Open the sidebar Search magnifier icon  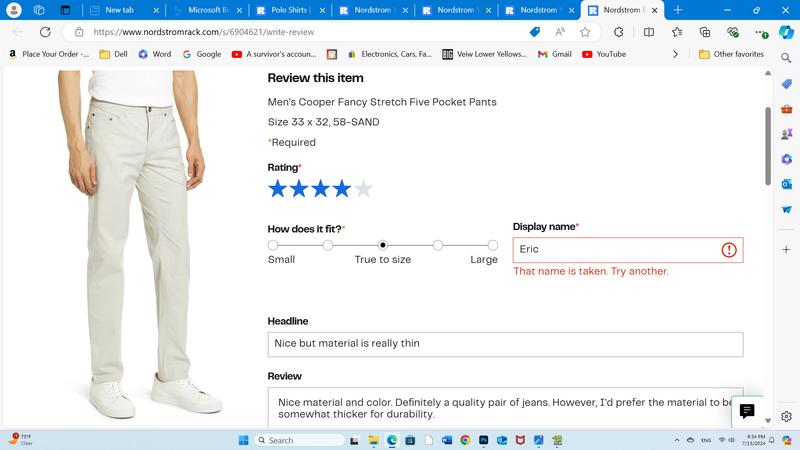[x=786, y=58]
